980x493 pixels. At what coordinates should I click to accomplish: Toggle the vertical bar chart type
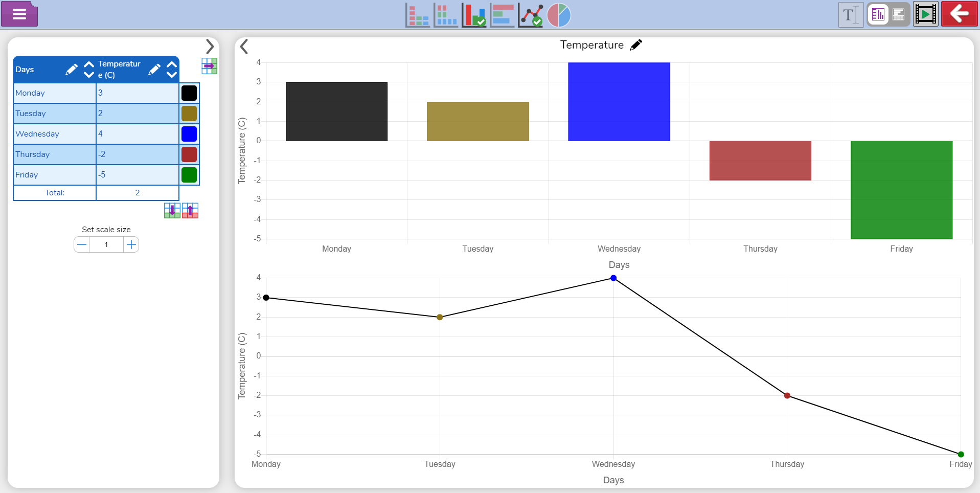click(474, 15)
